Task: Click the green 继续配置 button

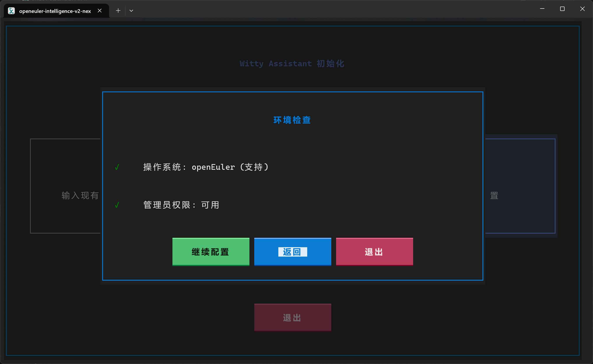Action: pyautogui.click(x=211, y=252)
